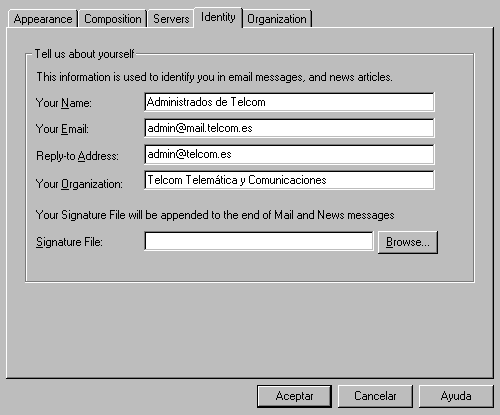Browse for a signature file

[x=408, y=242]
